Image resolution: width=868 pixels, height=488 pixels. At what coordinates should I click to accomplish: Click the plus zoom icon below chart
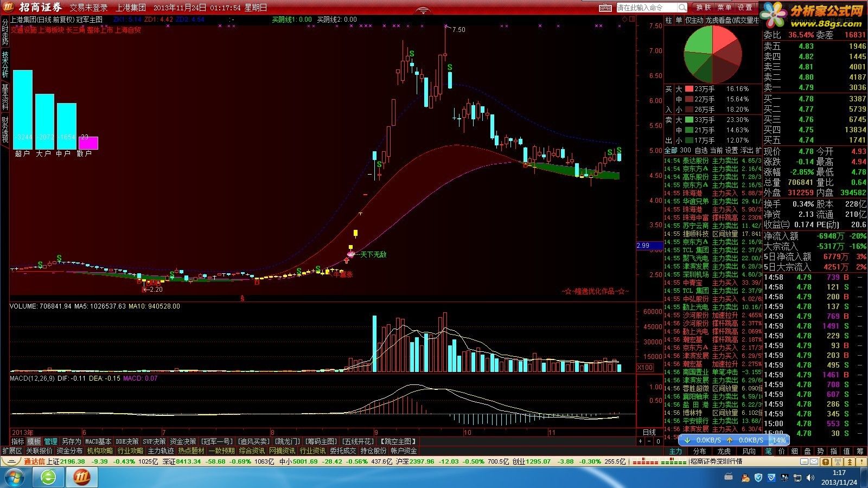641,441
